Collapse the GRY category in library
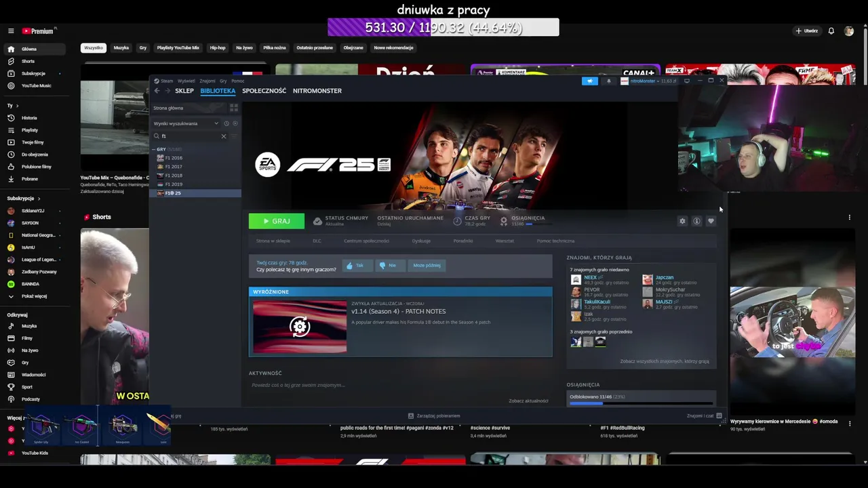The image size is (868, 488). (155, 149)
